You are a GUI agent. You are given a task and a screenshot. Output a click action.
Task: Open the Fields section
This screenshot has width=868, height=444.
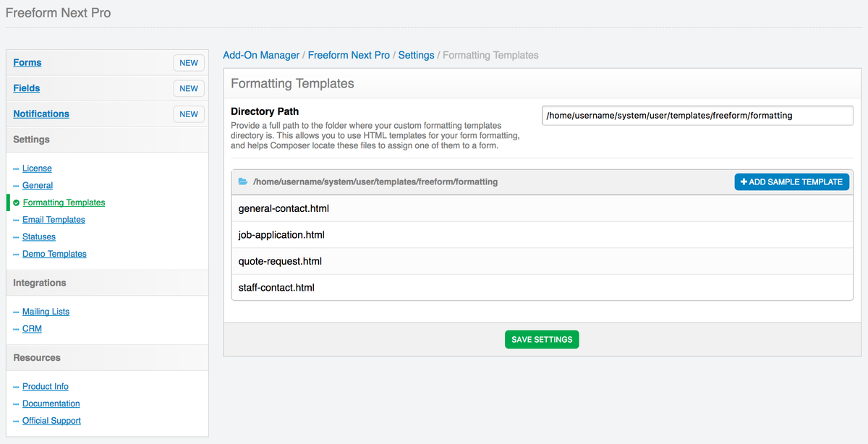(27, 88)
